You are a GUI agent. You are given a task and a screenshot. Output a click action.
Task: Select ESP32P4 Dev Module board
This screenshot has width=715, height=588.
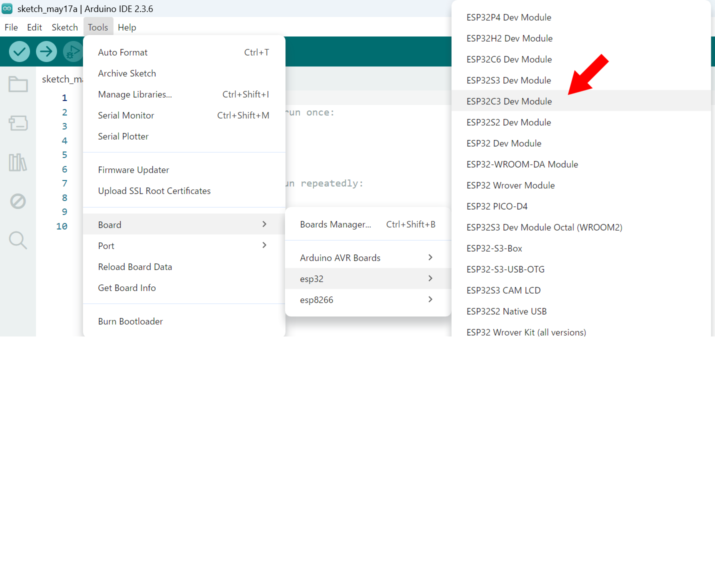click(581, 17)
